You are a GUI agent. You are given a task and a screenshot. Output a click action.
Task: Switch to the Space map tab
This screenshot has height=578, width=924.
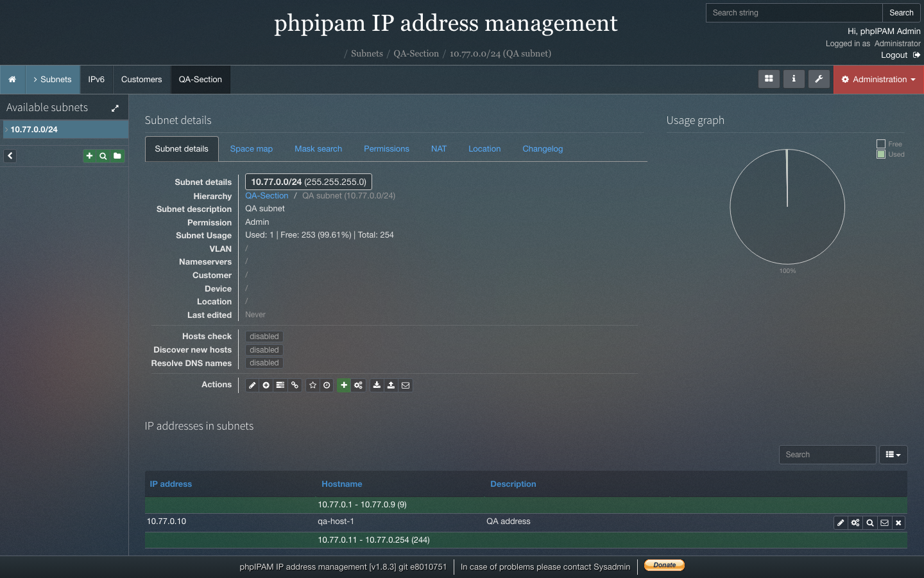(252, 149)
